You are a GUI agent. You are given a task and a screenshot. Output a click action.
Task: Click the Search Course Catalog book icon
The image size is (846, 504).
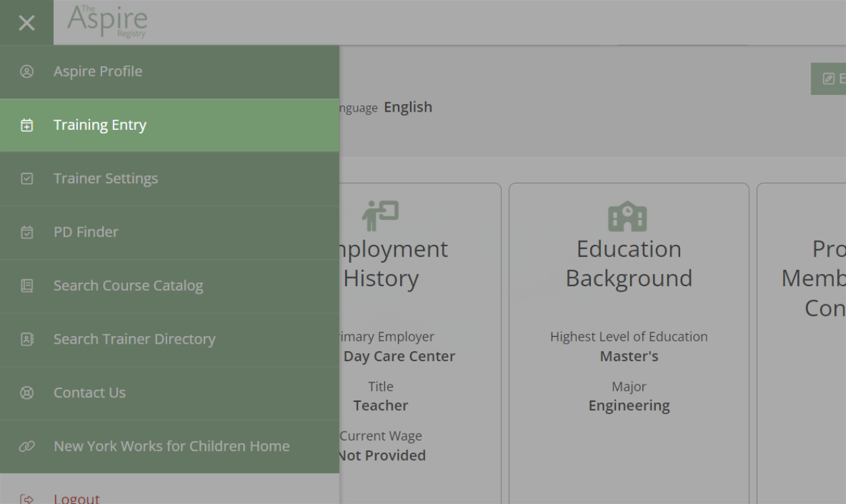coord(26,285)
